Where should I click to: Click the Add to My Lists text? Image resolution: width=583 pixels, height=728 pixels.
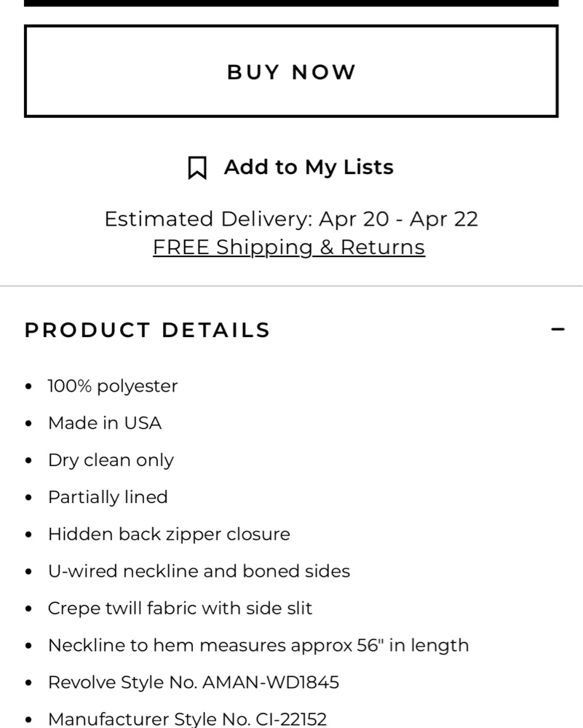point(309,167)
